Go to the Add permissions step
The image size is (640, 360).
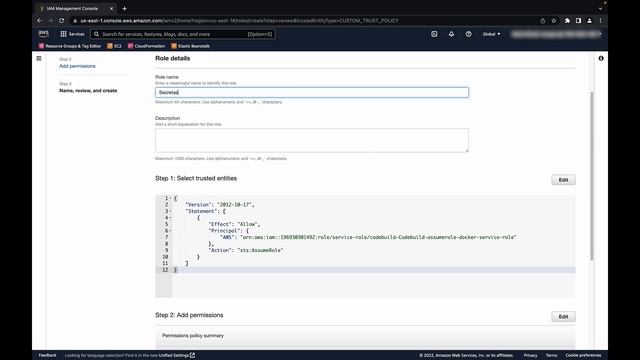[77, 66]
